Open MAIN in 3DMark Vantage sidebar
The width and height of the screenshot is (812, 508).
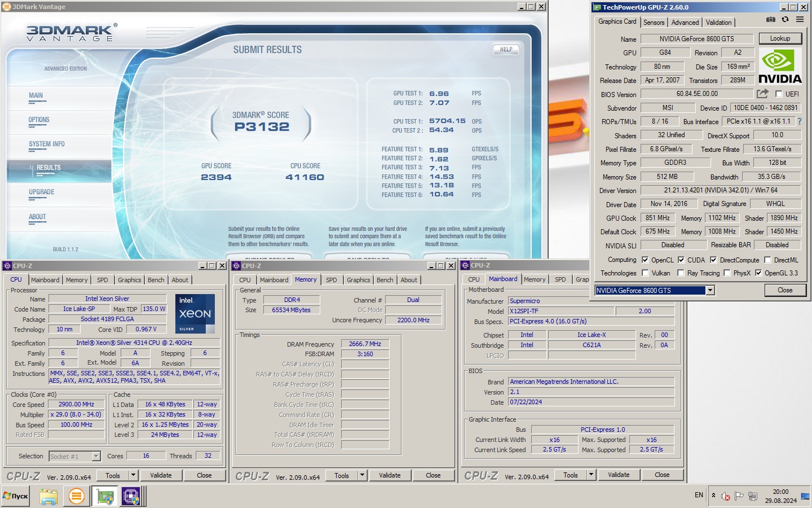[36, 96]
